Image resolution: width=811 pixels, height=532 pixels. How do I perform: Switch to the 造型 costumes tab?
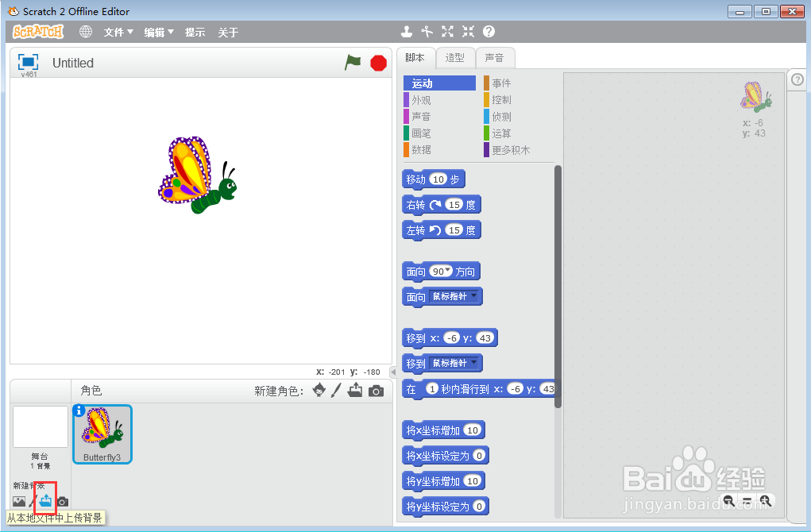click(x=455, y=58)
